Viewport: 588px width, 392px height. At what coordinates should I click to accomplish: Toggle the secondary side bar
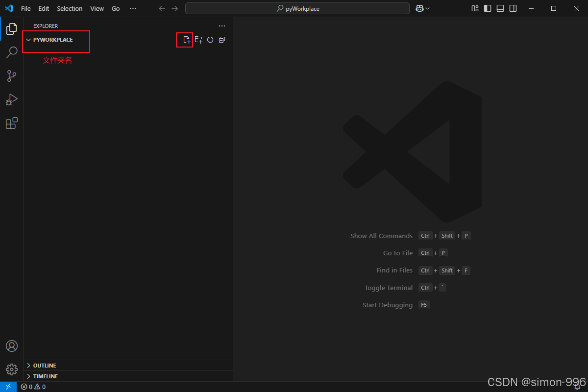point(513,8)
